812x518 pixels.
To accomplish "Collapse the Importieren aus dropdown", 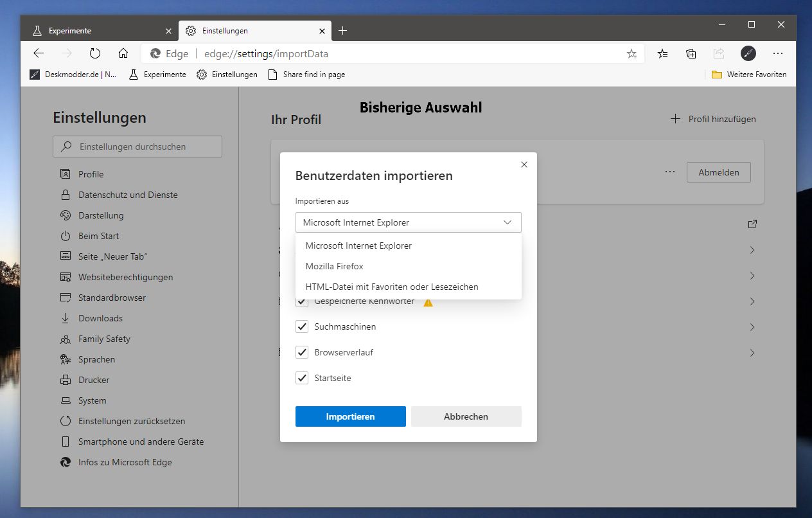I will tap(409, 222).
